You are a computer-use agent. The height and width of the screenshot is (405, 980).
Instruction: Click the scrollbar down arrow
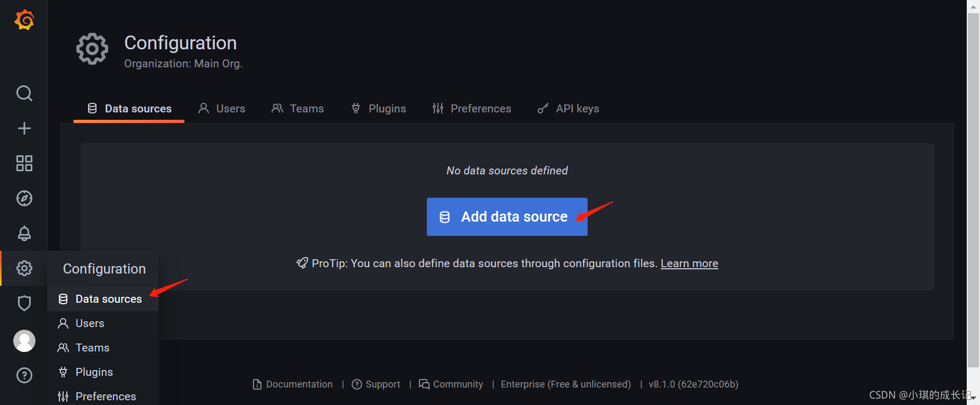click(x=973, y=398)
